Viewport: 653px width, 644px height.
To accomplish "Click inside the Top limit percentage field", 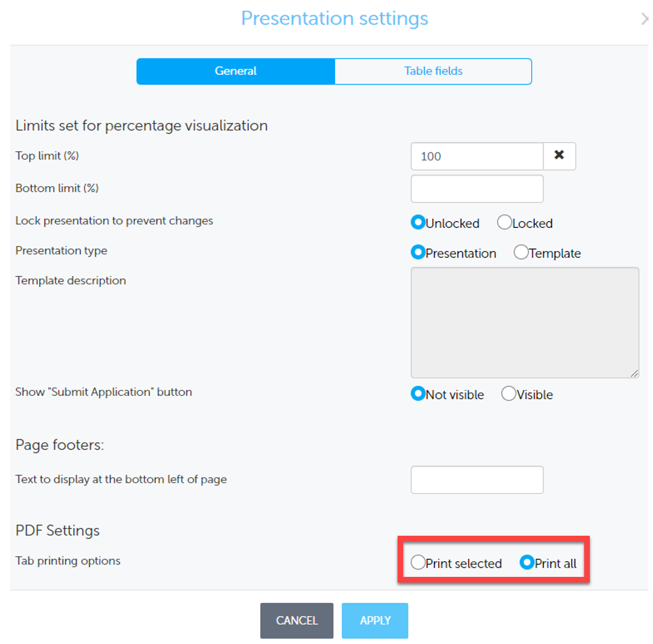I will click(x=476, y=156).
